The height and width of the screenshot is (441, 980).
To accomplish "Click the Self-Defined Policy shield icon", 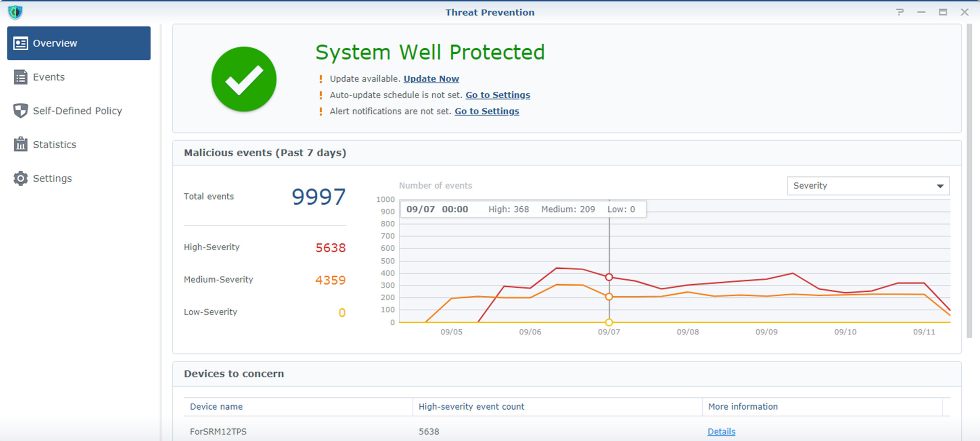I will pyautogui.click(x=20, y=111).
